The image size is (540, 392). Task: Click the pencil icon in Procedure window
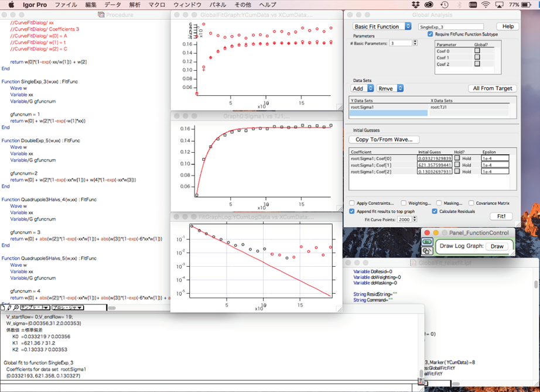click(x=9, y=307)
